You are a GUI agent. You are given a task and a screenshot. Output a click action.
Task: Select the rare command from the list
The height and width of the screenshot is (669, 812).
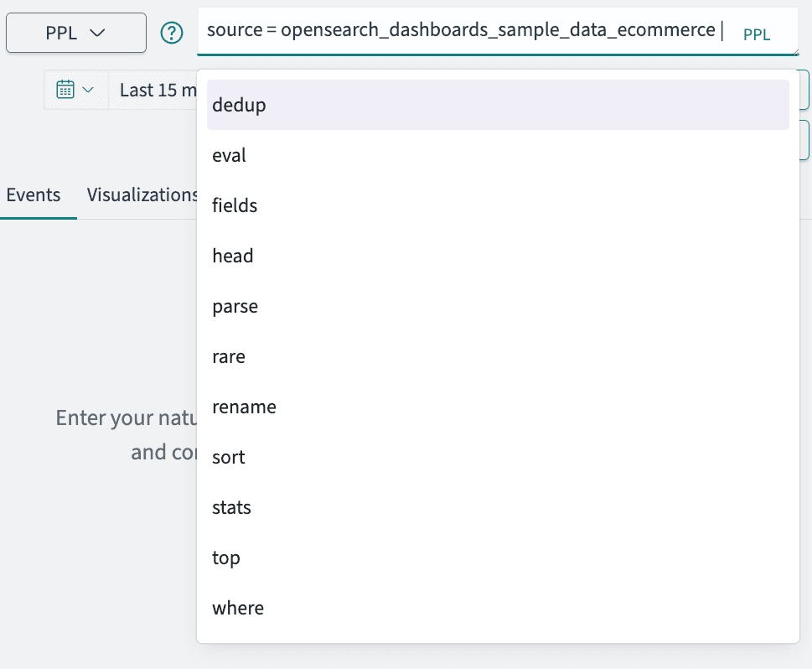[228, 356]
